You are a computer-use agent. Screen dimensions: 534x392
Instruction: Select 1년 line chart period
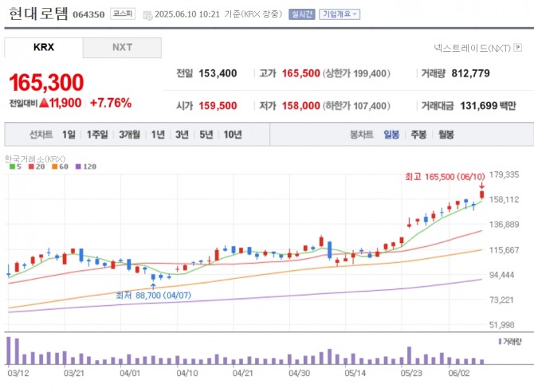click(158, 135)
